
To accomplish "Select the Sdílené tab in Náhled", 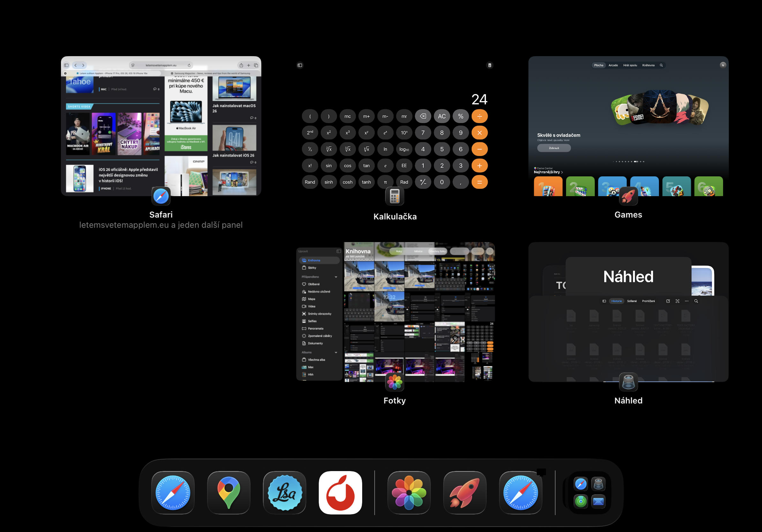I will coord(631,301).
